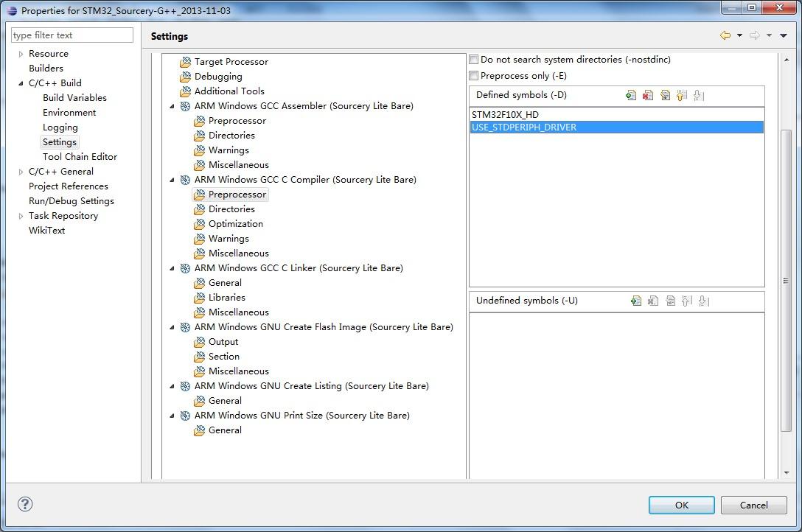This screenshot has height=532, width=802.
Task: Enable 'Do not search system directories (-nostdinc)'
Action: [x=473, y=58]
